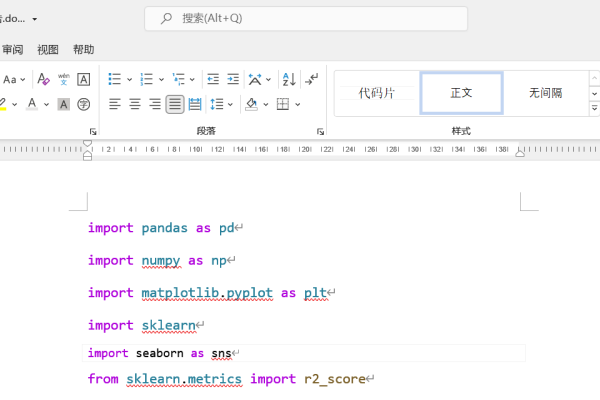This screenshot has height=400, width=600.
Task: Click the sort A-Z icon
Action: pyautogui.click(x=288, y=79)
